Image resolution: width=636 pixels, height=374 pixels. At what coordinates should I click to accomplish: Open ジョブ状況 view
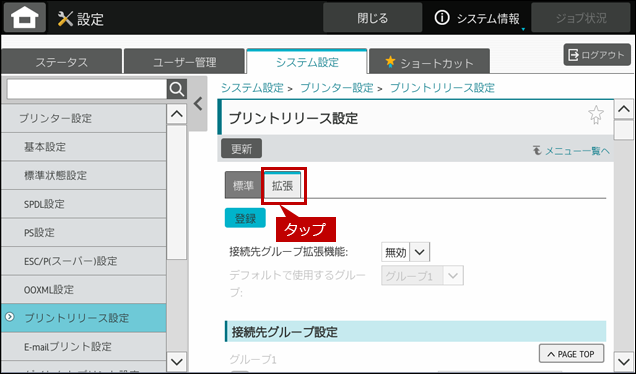581,18
